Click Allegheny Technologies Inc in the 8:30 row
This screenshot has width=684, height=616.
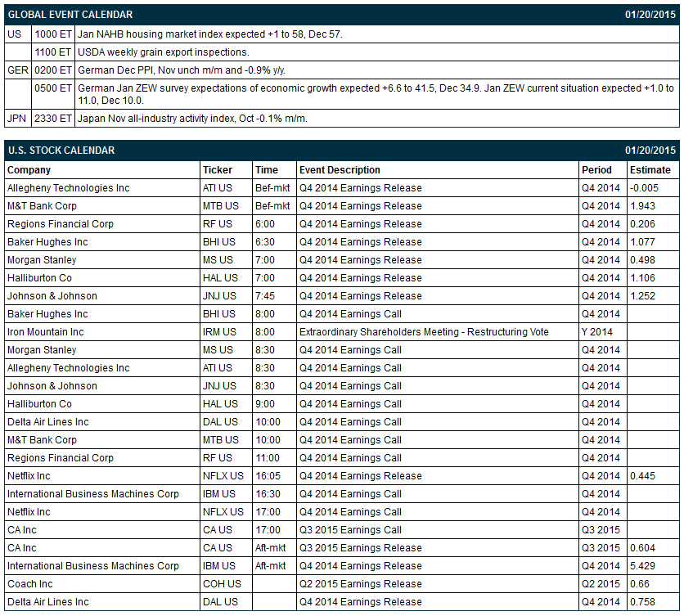[69, 368]
